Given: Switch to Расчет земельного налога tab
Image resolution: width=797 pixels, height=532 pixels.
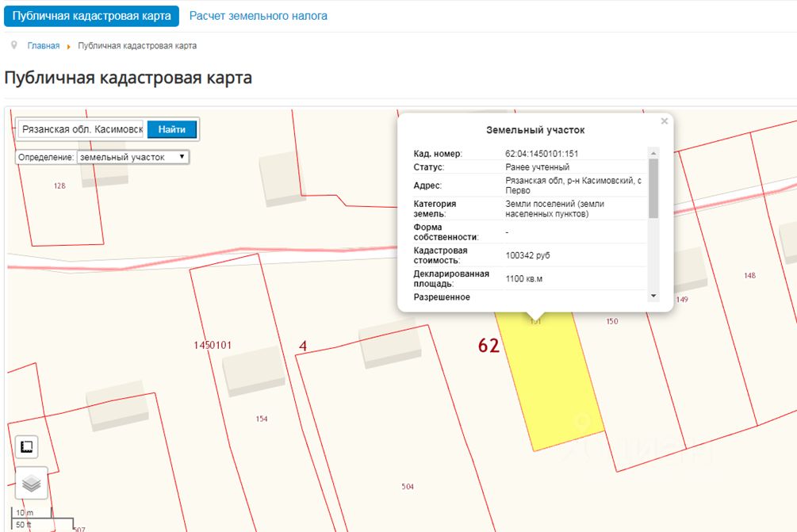Looking at the screenshot, I should [x=258, y=16].
